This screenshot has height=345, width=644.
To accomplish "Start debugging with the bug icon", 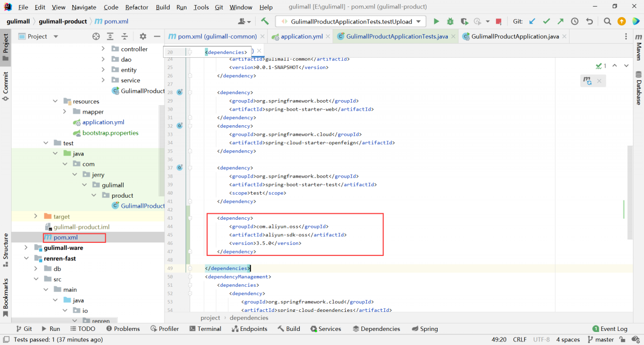I will (x=450, y=21).
